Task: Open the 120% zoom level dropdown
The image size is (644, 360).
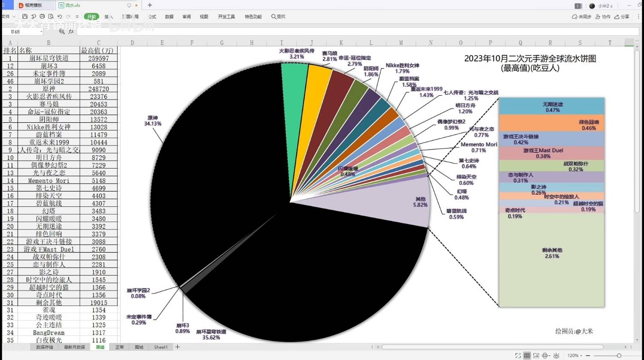Action: tap(575, 356)
